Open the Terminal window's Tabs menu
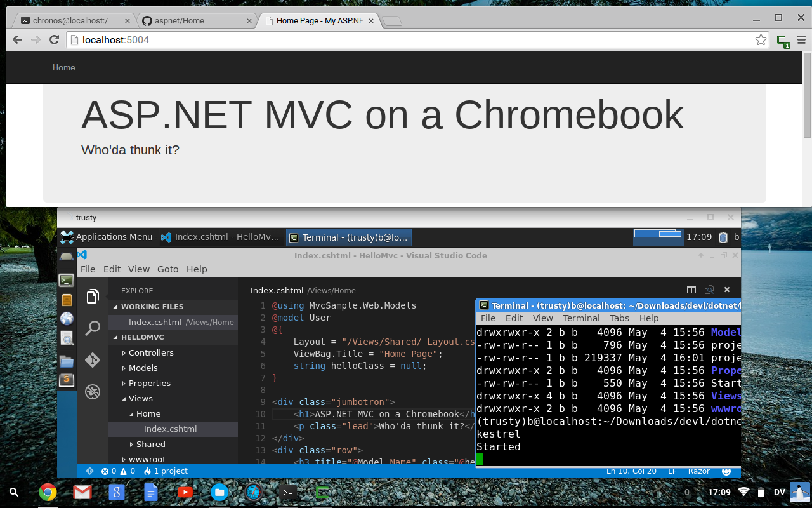Screen dimensions: 812x508 pos(620,318)
